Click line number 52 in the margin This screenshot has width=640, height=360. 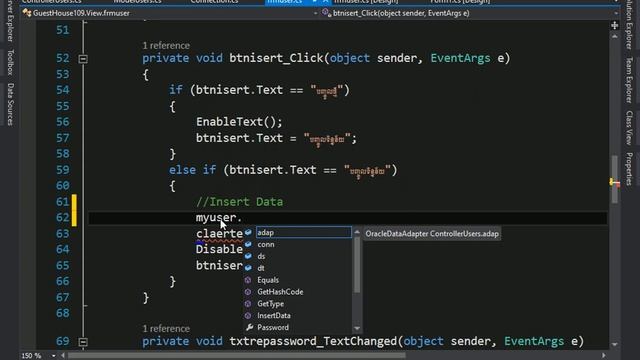[x=63, y=58]
